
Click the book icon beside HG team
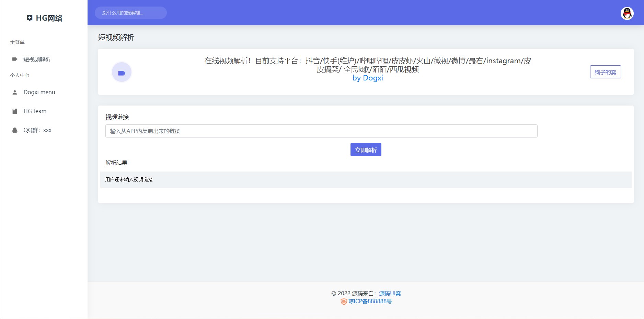pos(14,111)
